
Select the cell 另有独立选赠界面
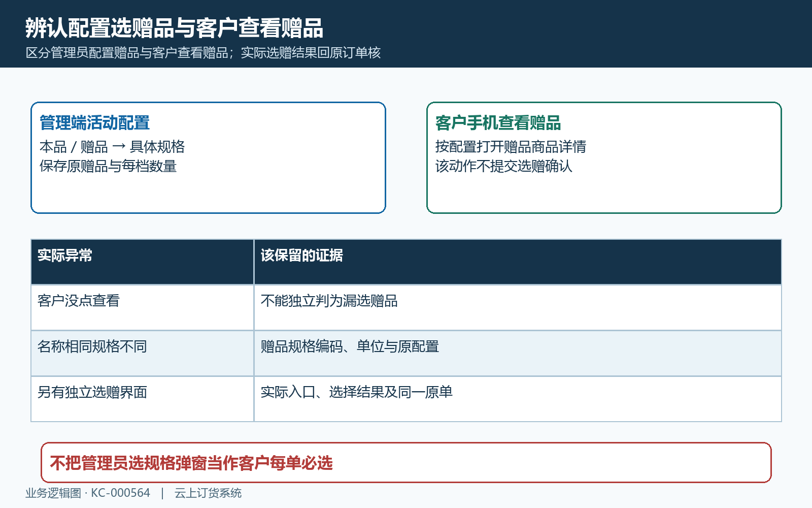(143, 399)
